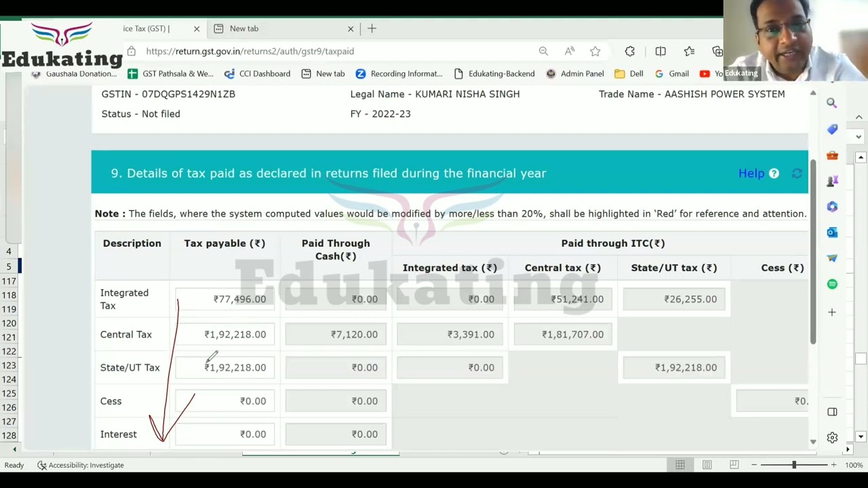This screenshot has height=488, width=868.
Task: Switch Excel to Page Break Preview
Action: pos(734,465)
